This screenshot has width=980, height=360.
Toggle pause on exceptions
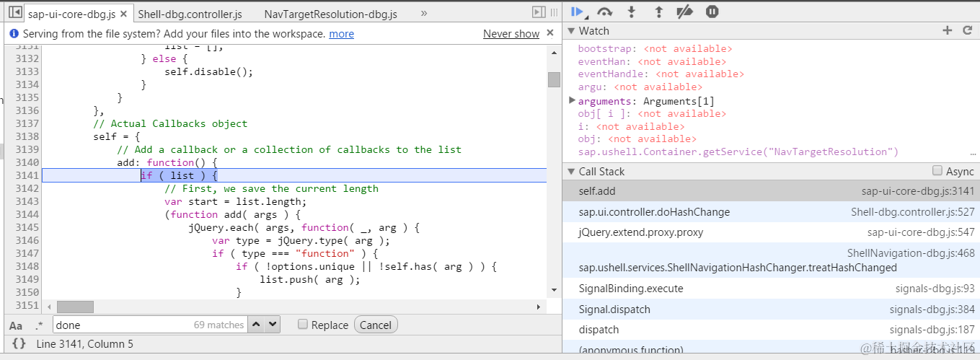[x=712, y=12]
